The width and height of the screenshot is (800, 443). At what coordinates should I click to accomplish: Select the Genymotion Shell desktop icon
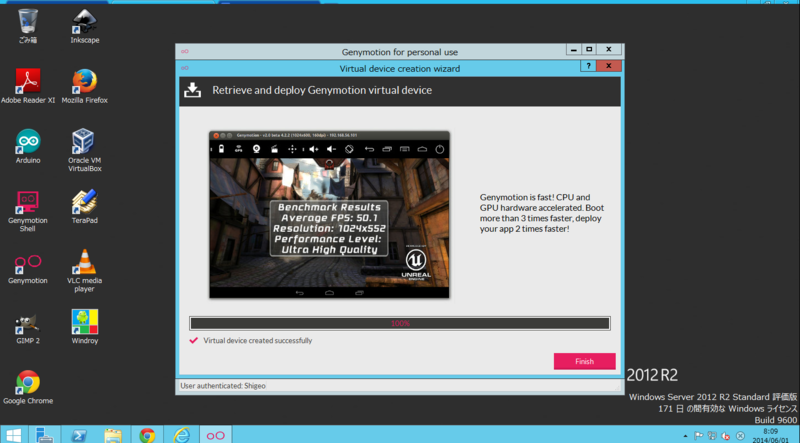pos(28,211)
